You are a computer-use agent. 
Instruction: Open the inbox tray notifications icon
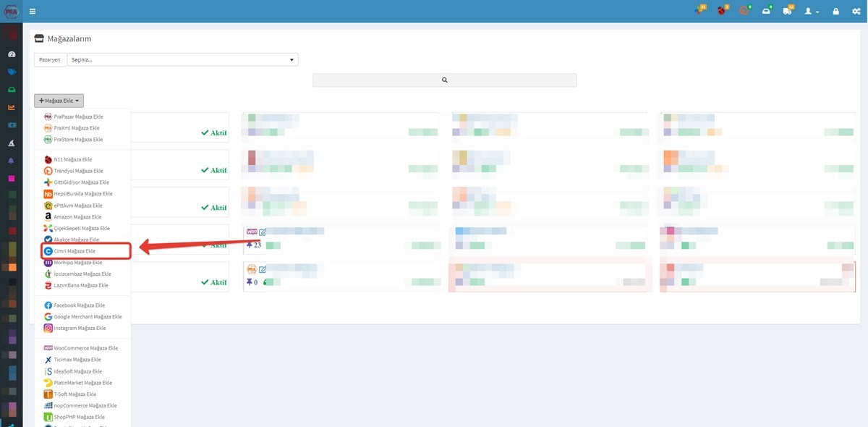767,11
